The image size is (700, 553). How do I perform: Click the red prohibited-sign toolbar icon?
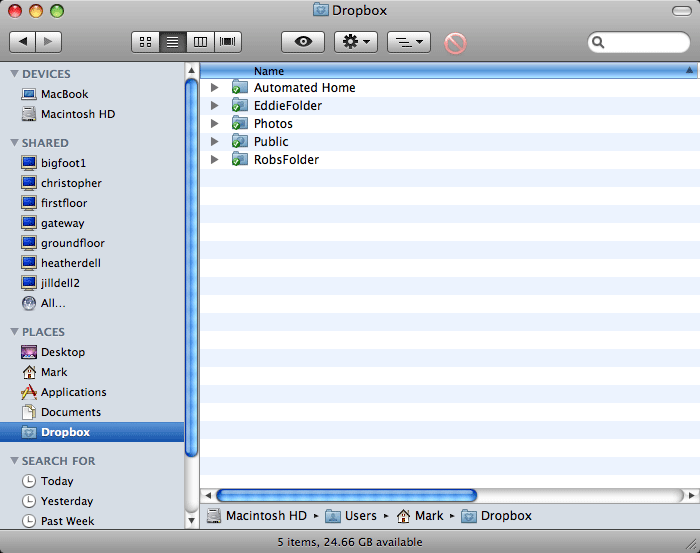(455, 43)
